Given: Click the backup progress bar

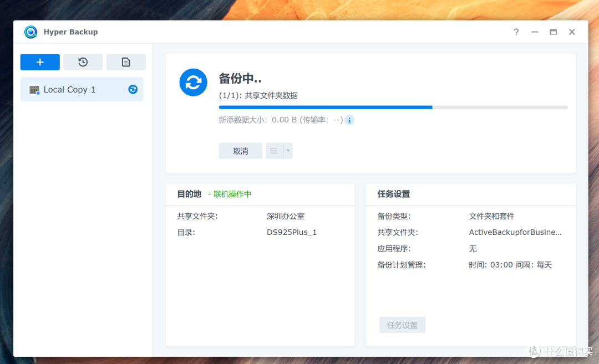Looking at the screenshot, I should (x=393, y=107).
